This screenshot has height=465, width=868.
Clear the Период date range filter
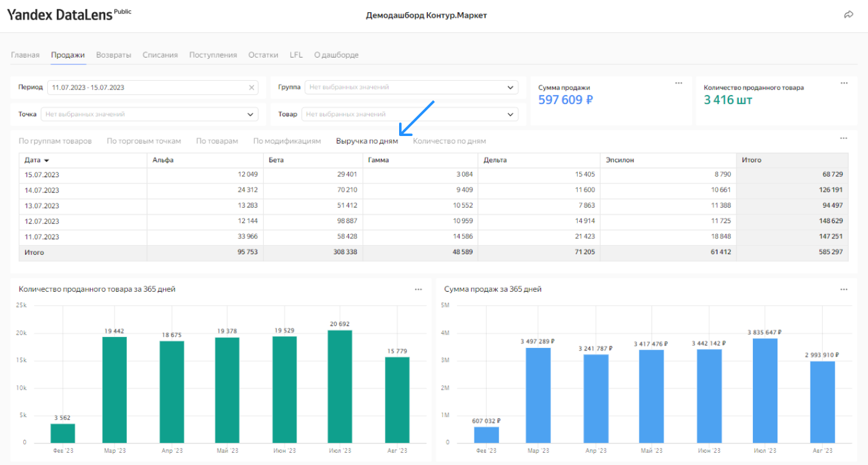pos(251,88)
